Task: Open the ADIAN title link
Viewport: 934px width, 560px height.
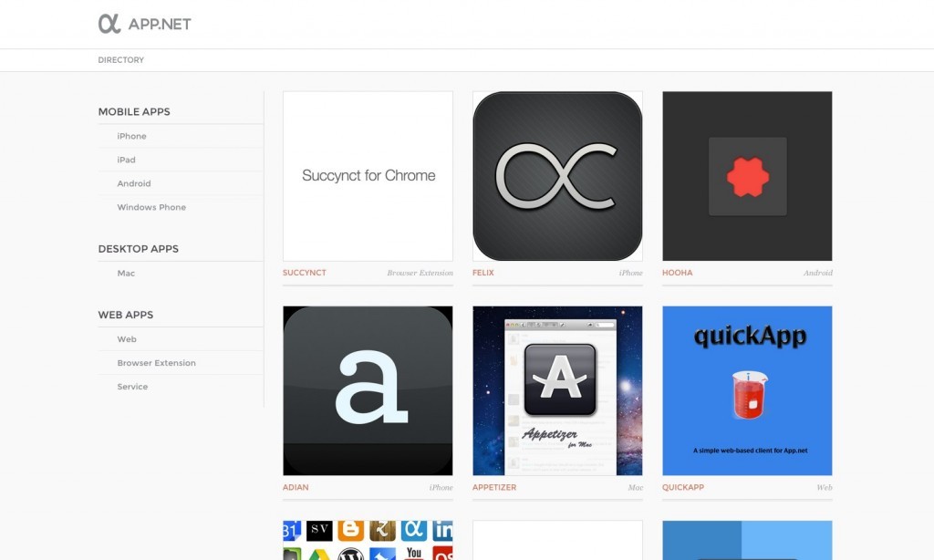Action: pyautogui.click(x=296, y=487)
